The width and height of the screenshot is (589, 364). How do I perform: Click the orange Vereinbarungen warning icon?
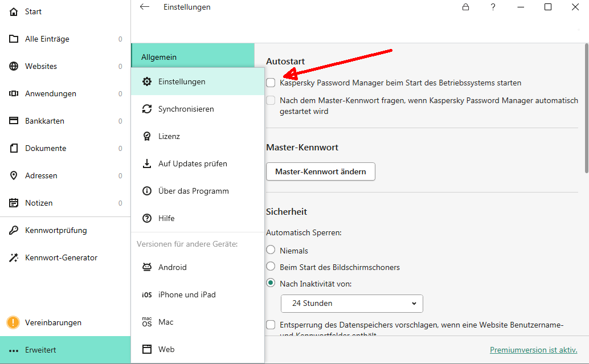tap(13, 322)
